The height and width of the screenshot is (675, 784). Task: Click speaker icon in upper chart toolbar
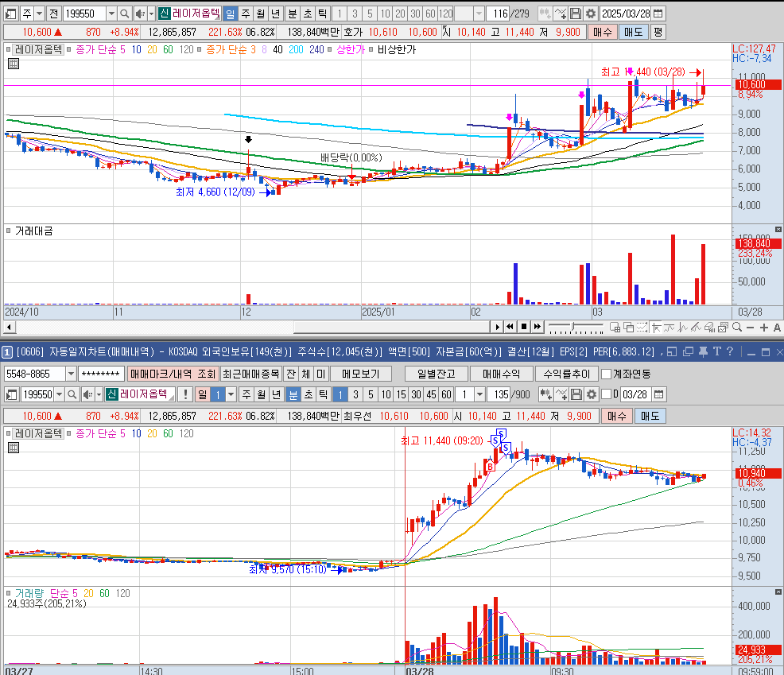coord(141,14)
